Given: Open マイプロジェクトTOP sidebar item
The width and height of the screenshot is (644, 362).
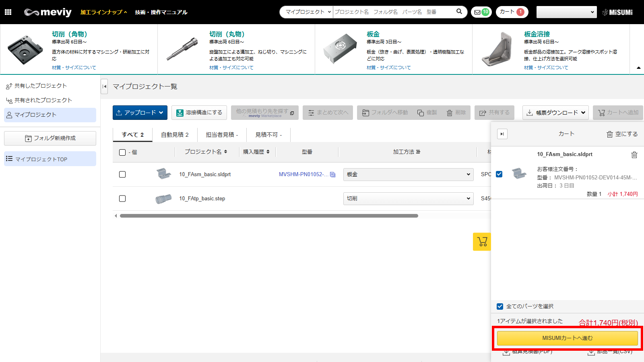Looking at the screenshot, I should [x=50, y=159].
